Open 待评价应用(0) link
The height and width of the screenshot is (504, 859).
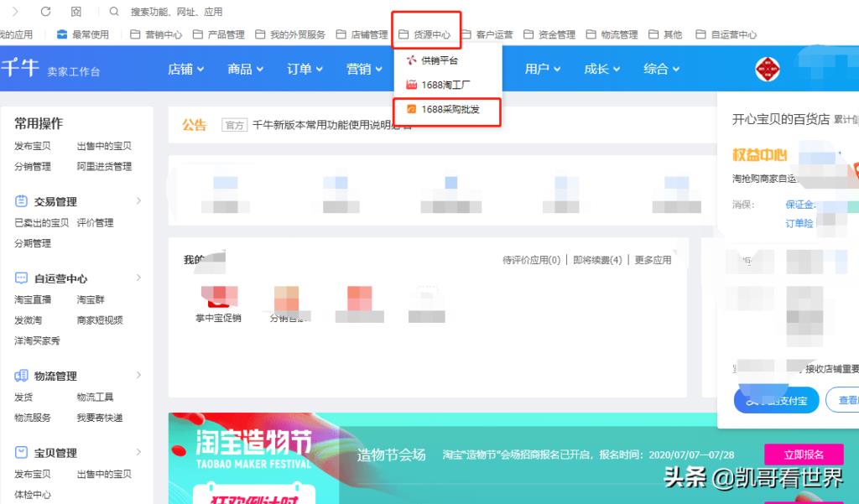pyautogui.click(x=531, y=260)
